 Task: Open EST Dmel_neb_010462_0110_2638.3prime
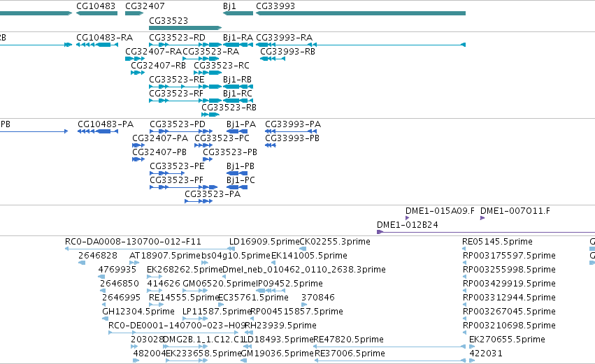224,277
